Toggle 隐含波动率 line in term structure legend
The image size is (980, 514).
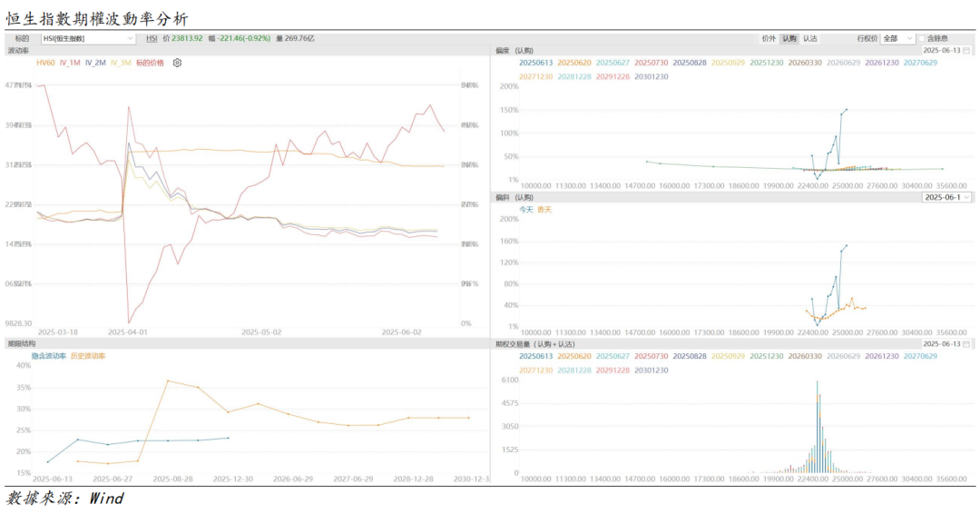point(49,356)
